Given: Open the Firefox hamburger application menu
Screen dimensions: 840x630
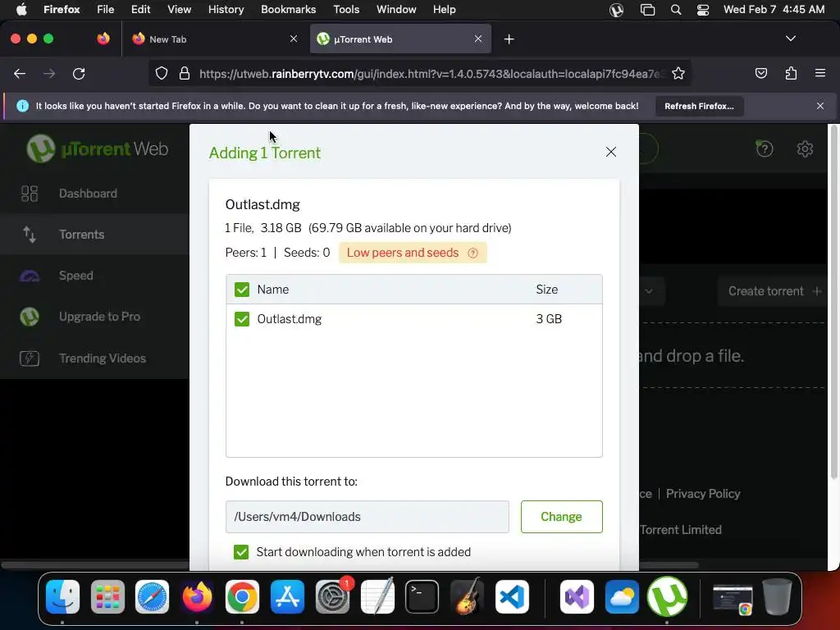Looking at the screenshot, I should (820, 73).
